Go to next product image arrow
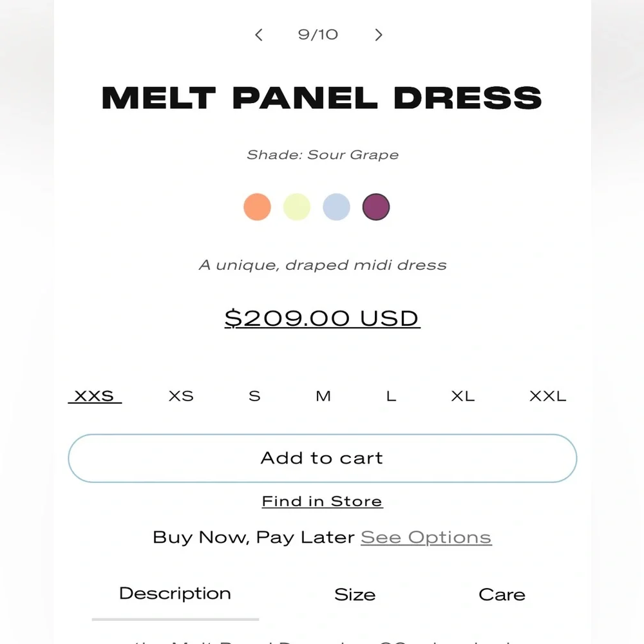The image size is (644, 644). 378,35
